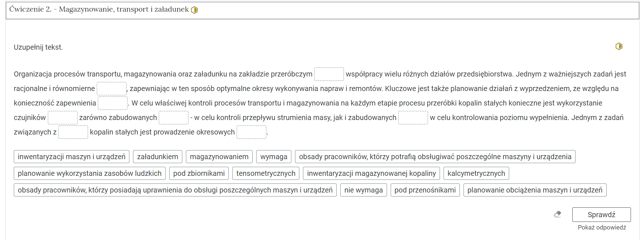Choose chip 'obsady pracowników, którzy posiadają uprawnienia...'
Image resolution: width=644 pixels, height=240 pixels.
[x=175, y=190]
